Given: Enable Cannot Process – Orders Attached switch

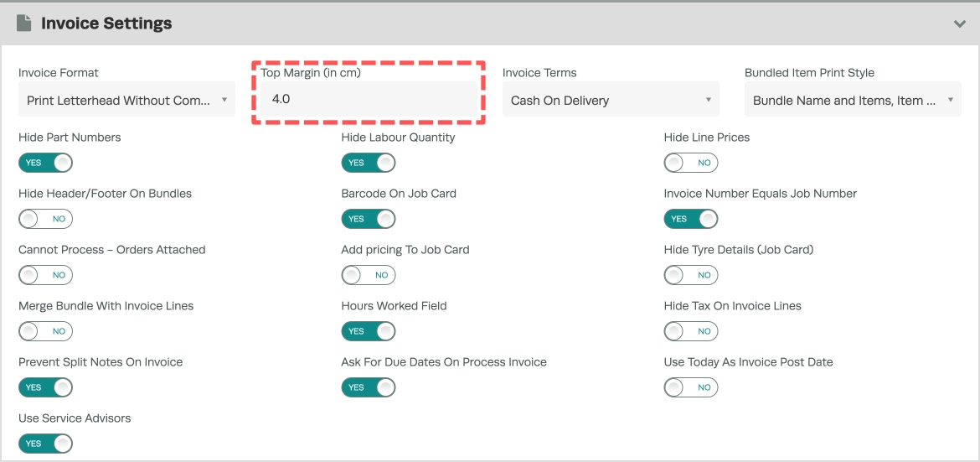Looking at the screenshot, I should [45, 275].
